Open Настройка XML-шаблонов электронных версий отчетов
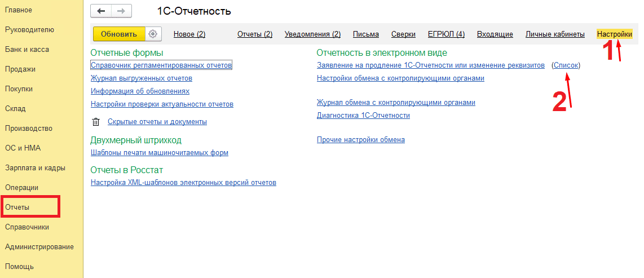Image resolution: width=644 pixels, height=278 pixels. 183,182
